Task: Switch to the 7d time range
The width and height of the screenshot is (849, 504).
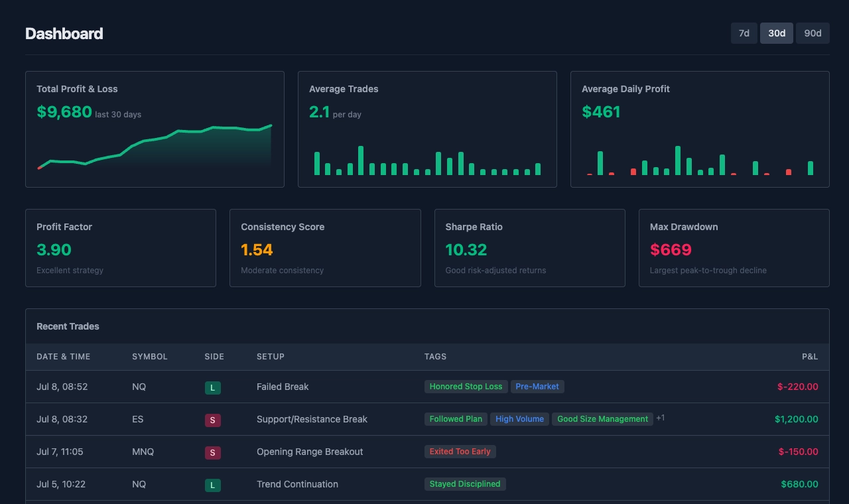Action: click(x=744, y=33)
